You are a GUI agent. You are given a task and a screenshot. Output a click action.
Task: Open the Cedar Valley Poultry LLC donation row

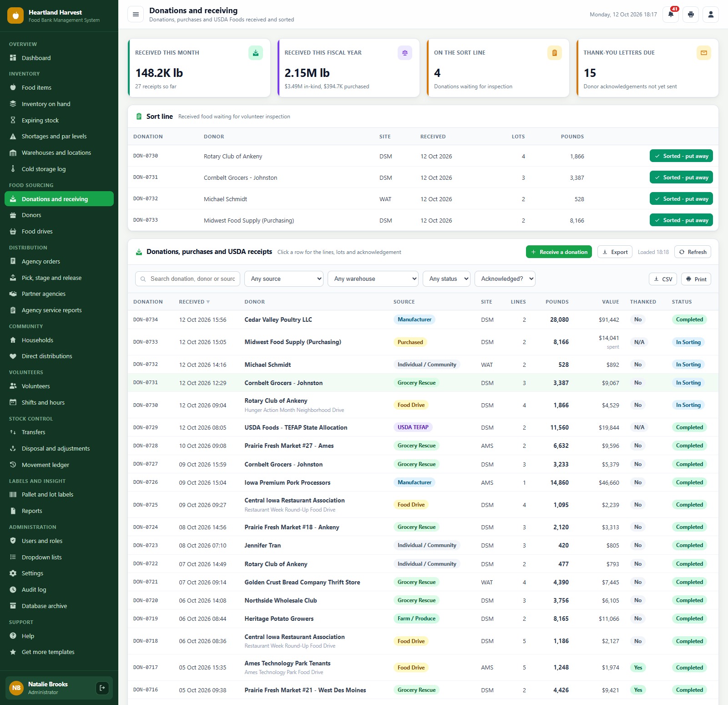423,320
